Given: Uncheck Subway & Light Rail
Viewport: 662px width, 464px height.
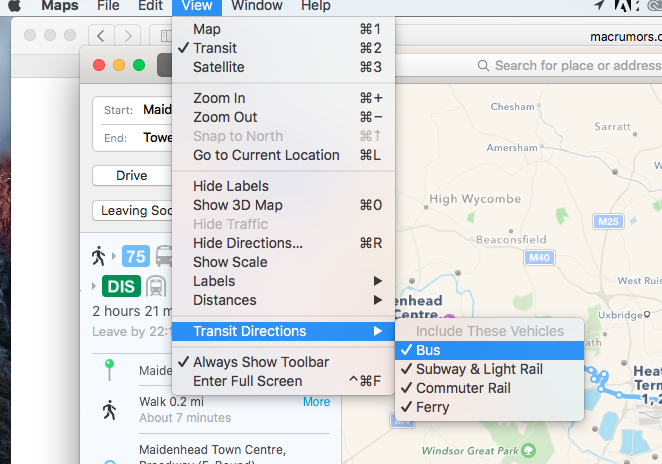Looking at the screenshot, I should [489, 369].
